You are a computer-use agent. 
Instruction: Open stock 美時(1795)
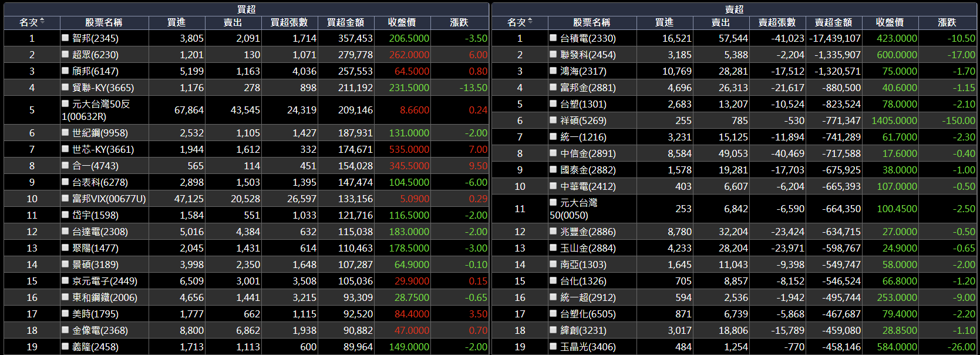click(x=95, y=314)
